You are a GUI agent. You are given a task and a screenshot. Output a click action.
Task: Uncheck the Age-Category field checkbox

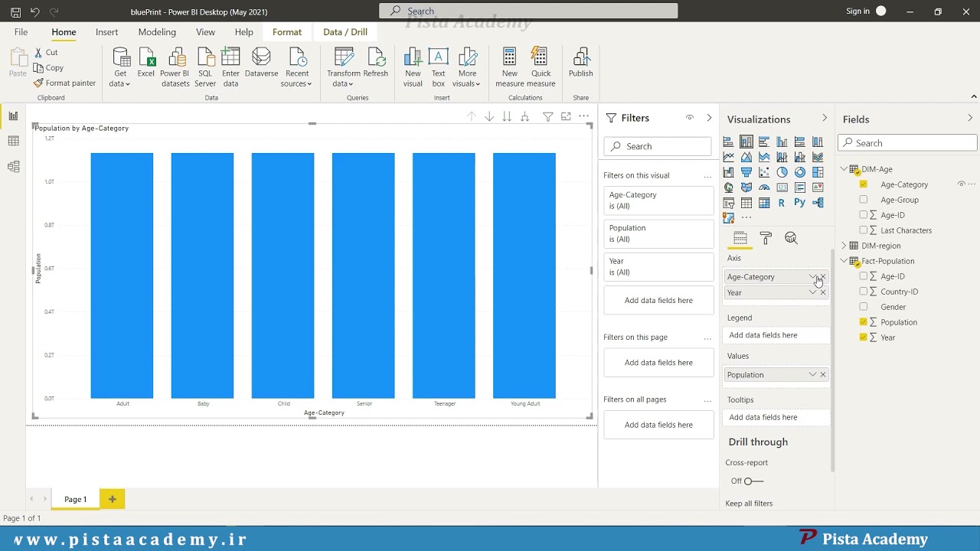coord(864,184)
